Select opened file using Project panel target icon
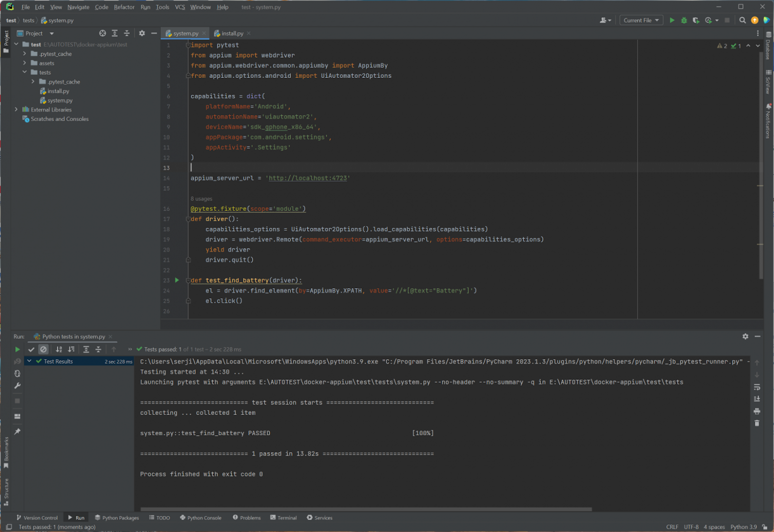 [x=102, y=33]
